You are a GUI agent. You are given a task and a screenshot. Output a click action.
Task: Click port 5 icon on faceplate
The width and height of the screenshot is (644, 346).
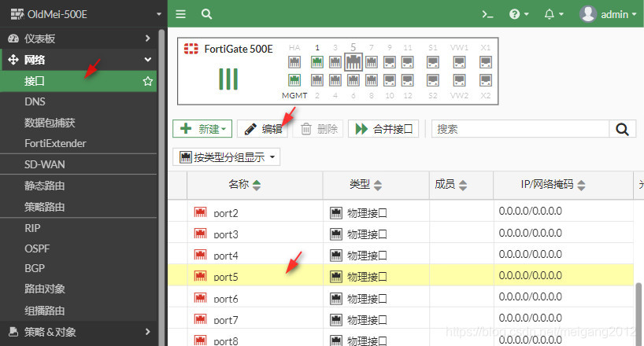click(x=353, y=62)
